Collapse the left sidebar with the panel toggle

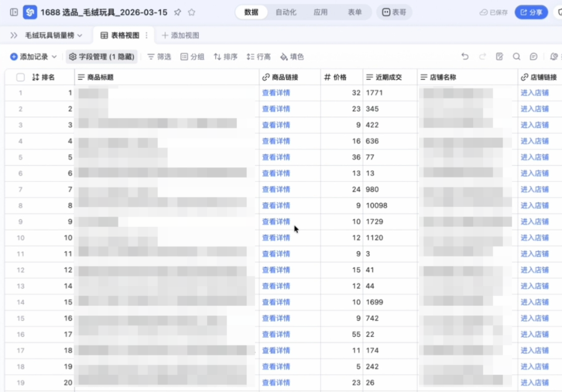pos(13,12)
